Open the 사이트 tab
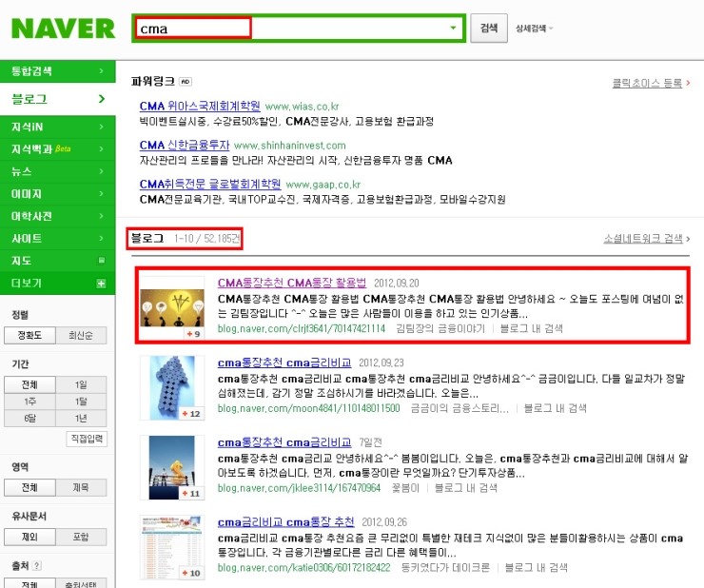Viewport: 704px width, 588px height. [x=57, y=238]
